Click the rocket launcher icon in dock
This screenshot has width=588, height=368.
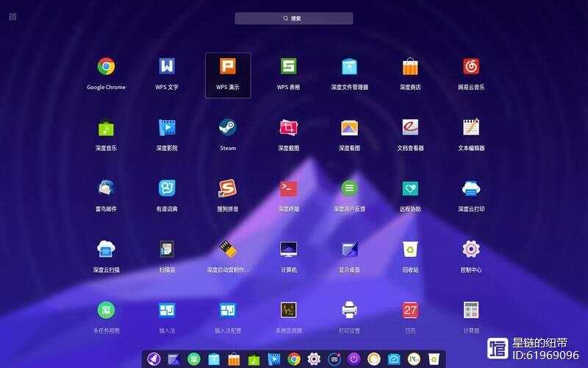click(154, 359)
